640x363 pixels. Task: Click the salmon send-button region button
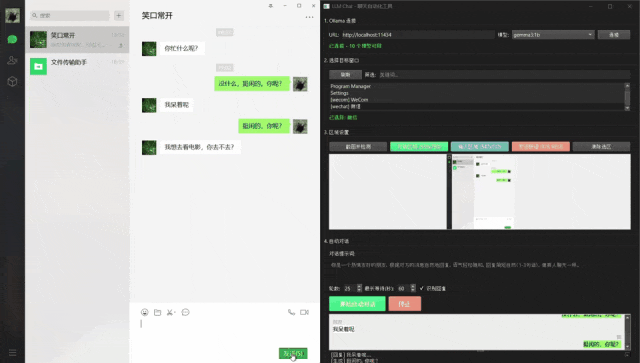tap(540, 147)
